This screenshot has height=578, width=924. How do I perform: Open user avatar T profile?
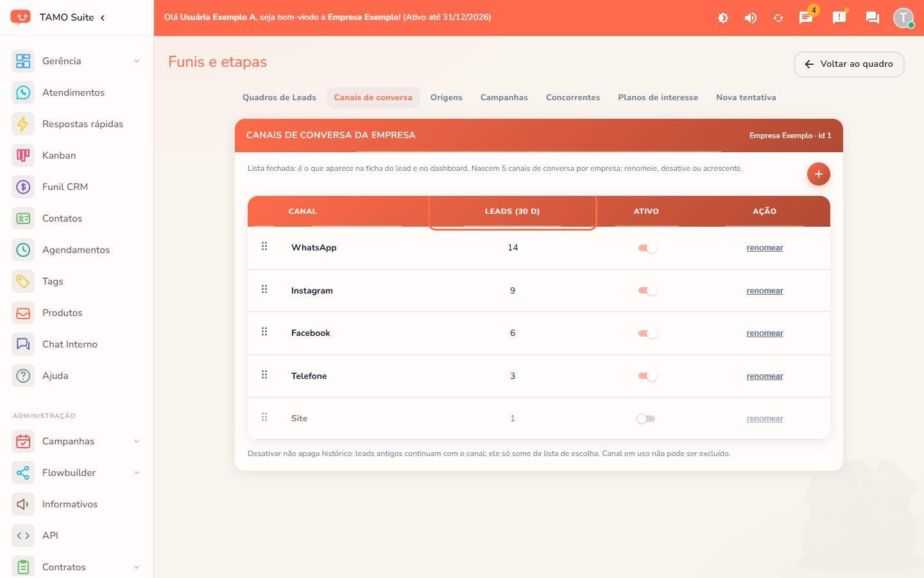tap(903, 18)
